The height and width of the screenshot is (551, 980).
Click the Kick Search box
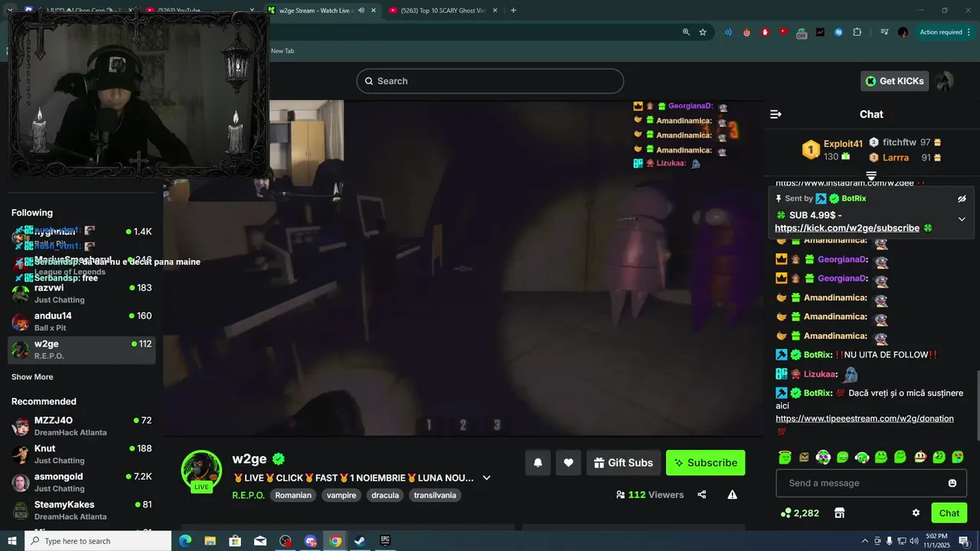pos(490,81)
